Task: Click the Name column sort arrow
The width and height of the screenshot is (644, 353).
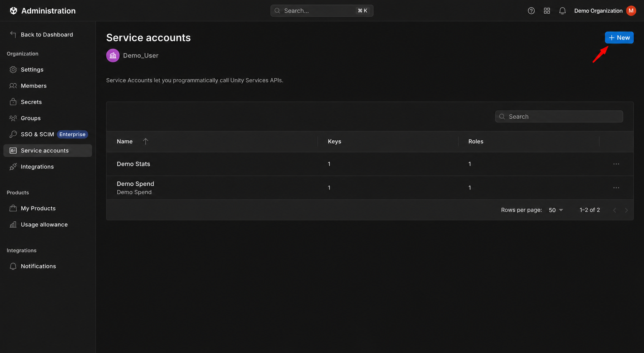Action: [x=146, y=141]
